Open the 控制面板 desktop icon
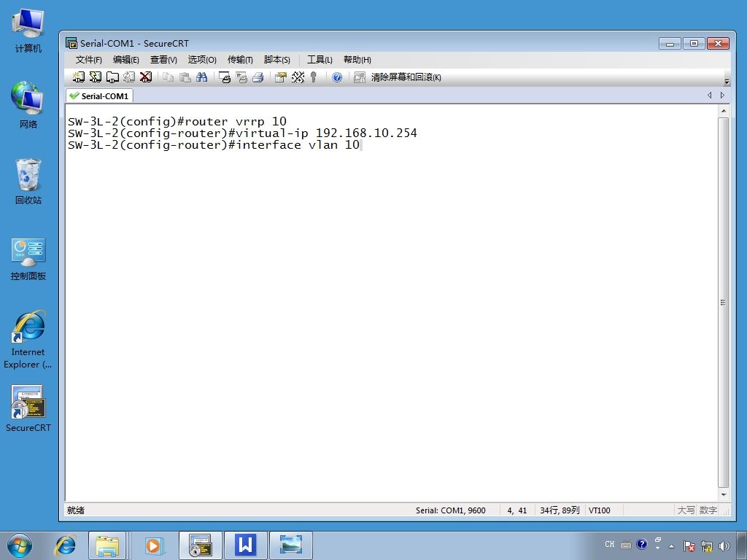 (28, 259)
